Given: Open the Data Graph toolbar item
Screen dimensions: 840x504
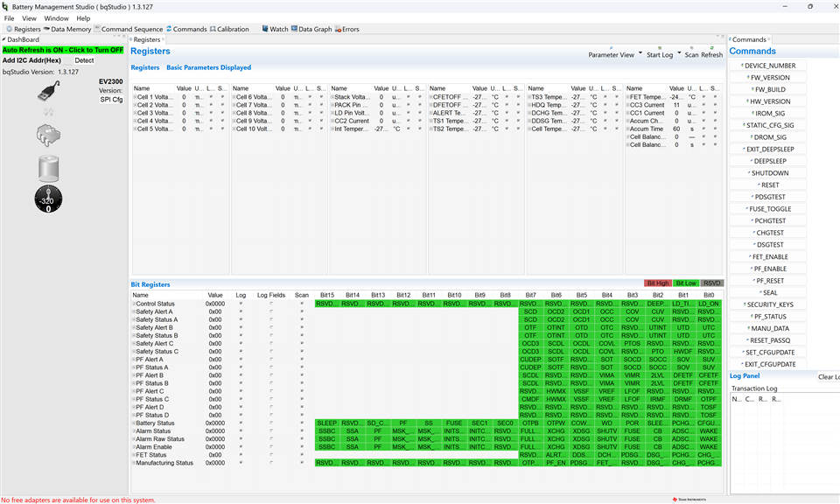Looking at the screenshot, I should point(311,29).
